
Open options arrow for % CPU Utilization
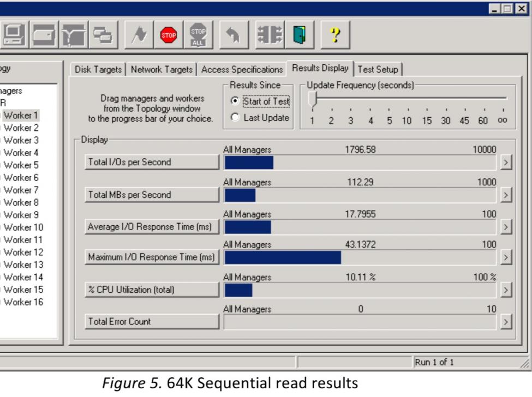tap(506, 290)
